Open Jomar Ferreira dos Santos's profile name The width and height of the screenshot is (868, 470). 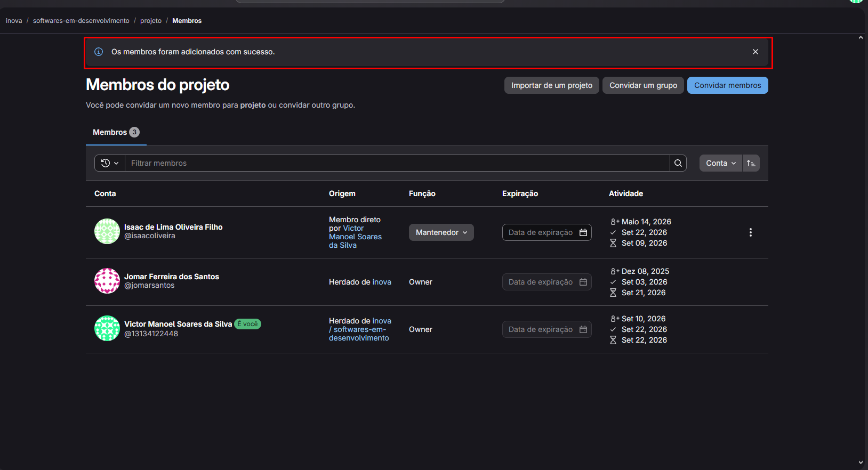pyautogui.click(x=172, y=277)
